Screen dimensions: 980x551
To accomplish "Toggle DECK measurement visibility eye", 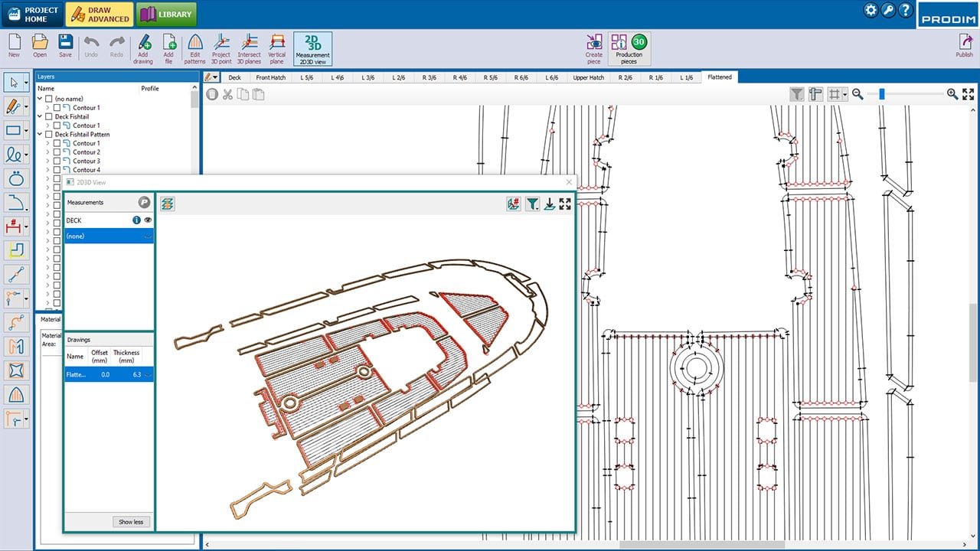I will point(148,220).
